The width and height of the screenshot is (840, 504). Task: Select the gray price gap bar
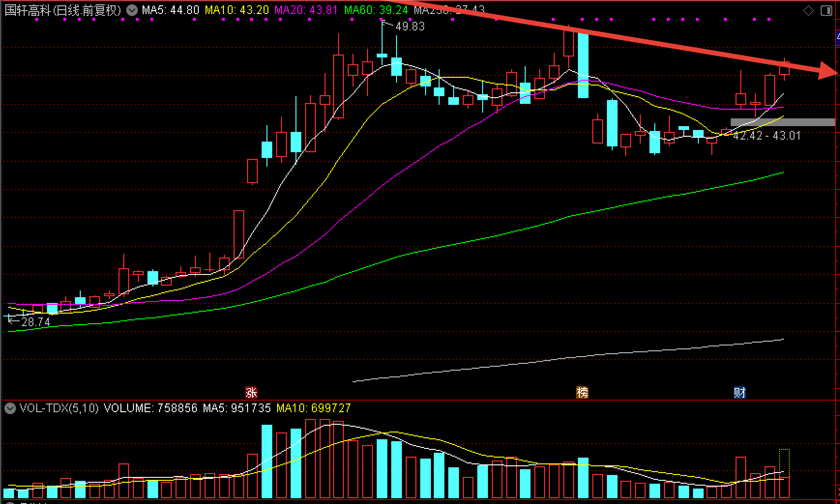click(x=783, y=122)
